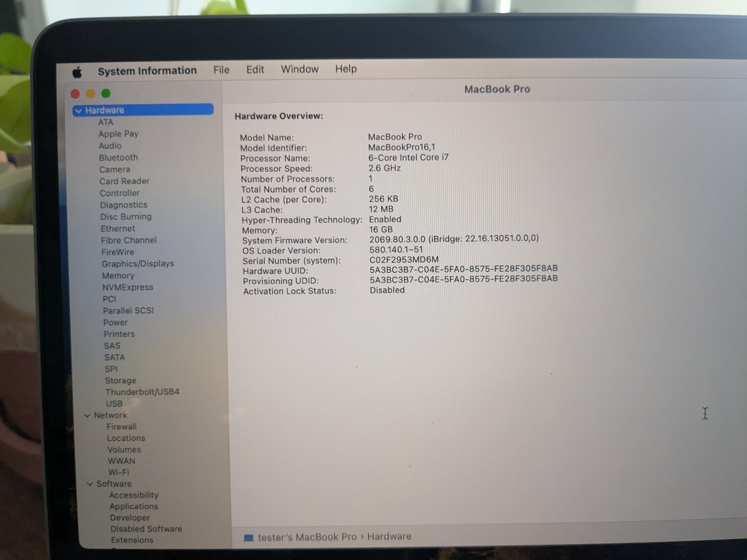This screenshot has height=560, width=747.
Task: Click serial number C02F2953MD6M
Action: (404, 260)
